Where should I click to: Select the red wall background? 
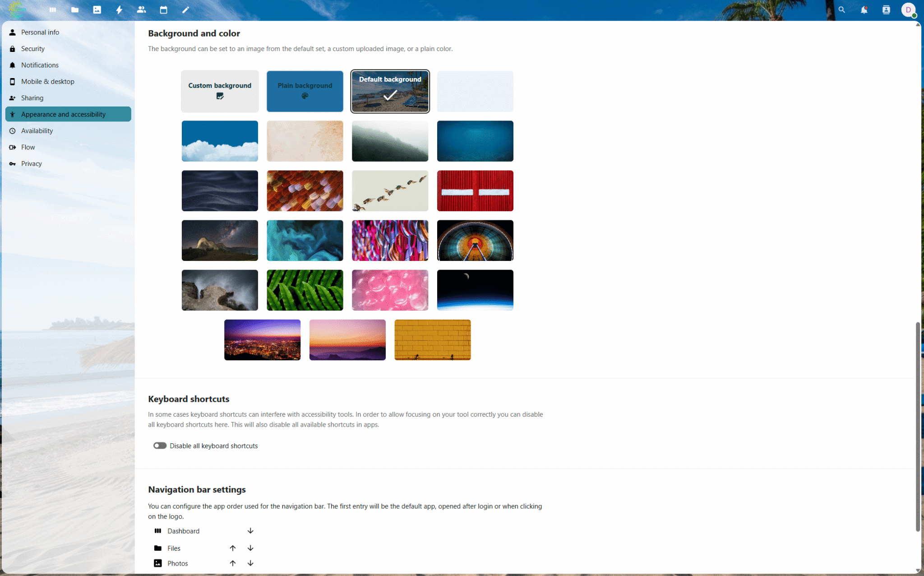pos(475,190)
